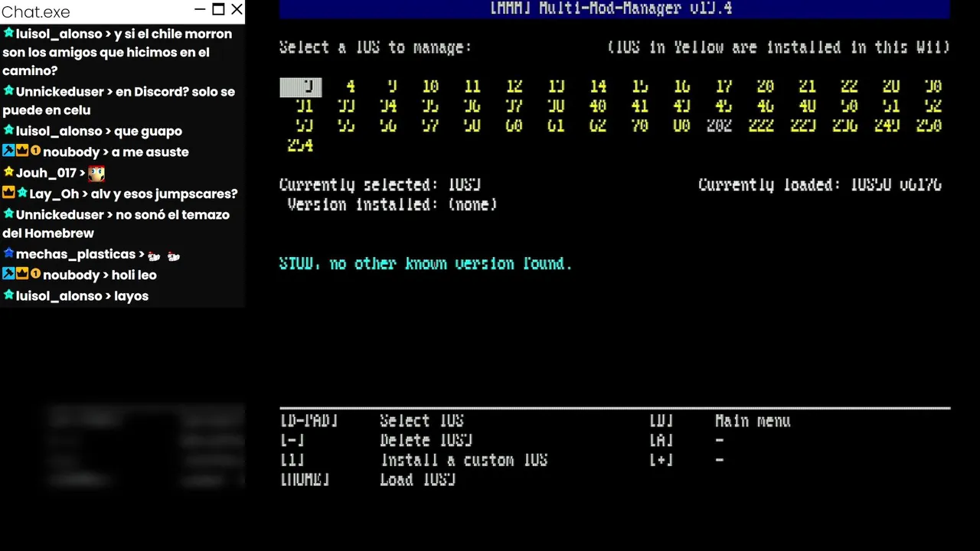Click the blue moderator badge on noubody 'a me asuste'
This screenshot has width=980, height=551.
8,151
